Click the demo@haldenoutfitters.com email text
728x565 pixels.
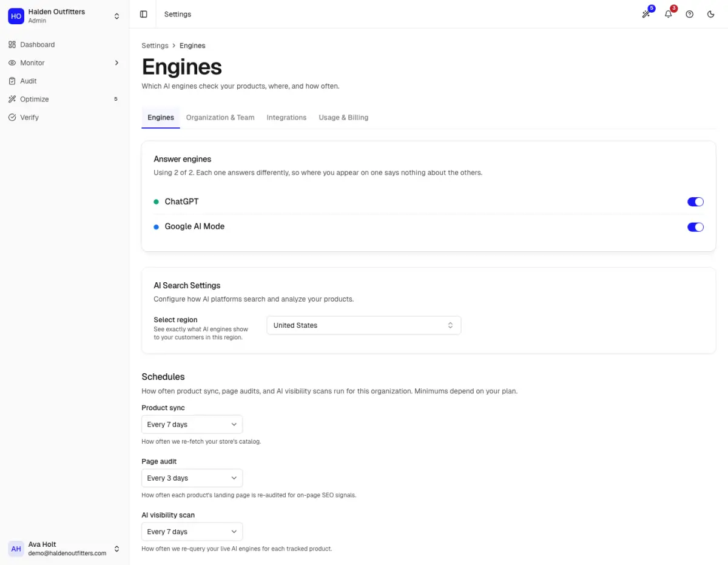coord(67,553)
